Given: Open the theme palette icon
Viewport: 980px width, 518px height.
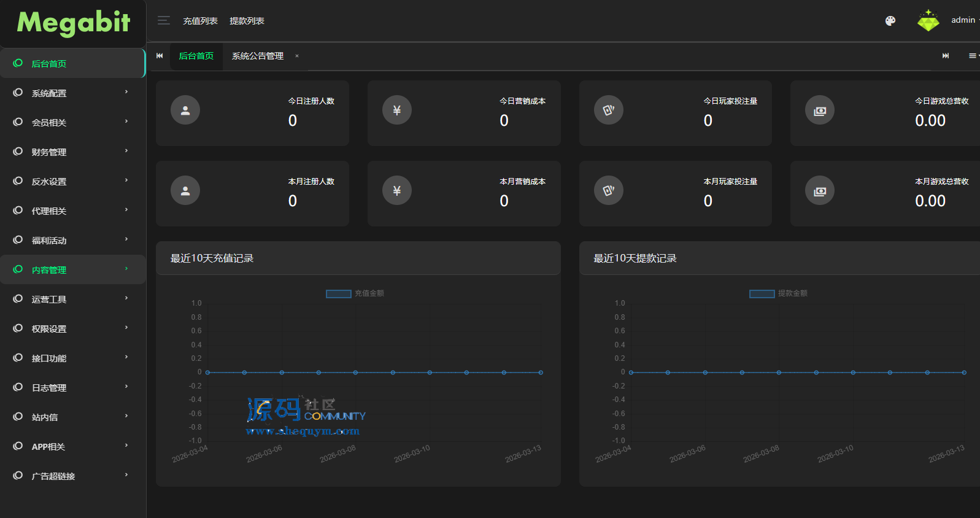Looking at the screenshot, I should tap(890, 21).
